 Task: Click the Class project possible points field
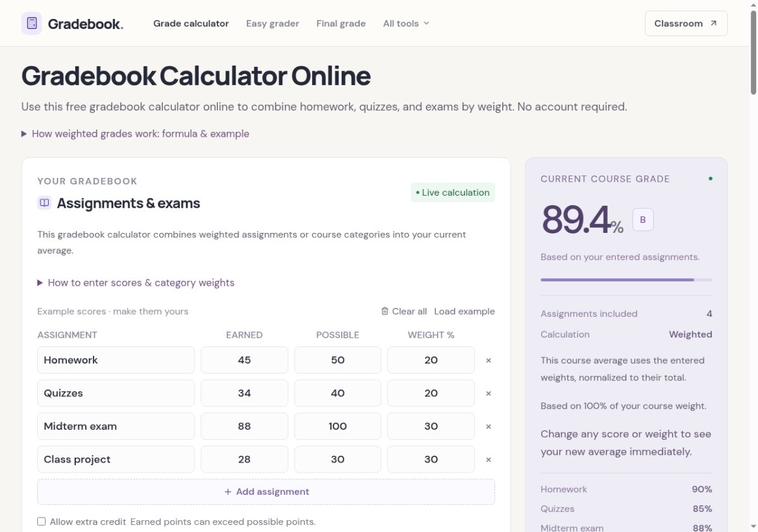[338, 459]
